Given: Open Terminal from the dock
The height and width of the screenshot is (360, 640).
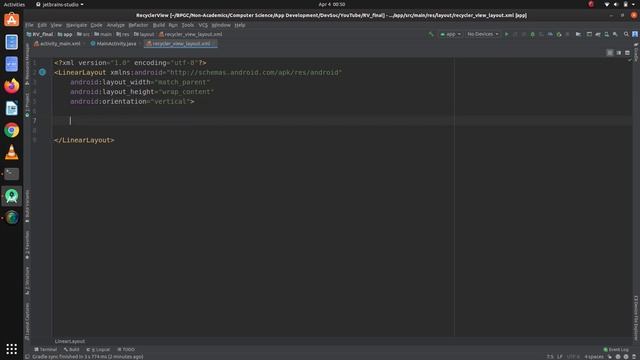Looking at the screenshot, I should coord(11,174).
